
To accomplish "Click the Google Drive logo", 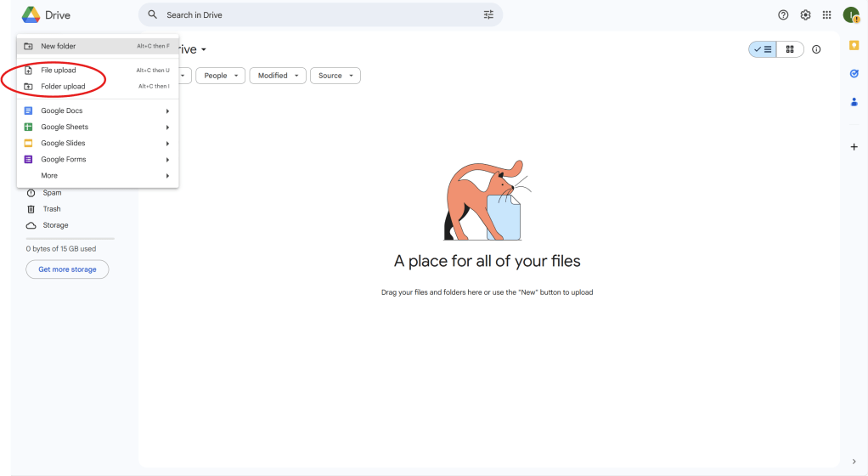I will click(31, 14).
